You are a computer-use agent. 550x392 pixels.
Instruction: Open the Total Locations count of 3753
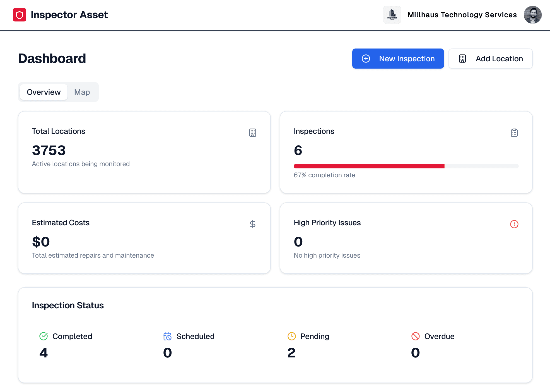pos(49,151)
